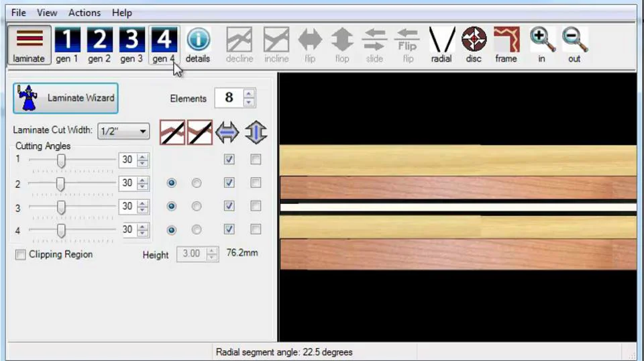The height and width of the screenshot is (361, 644).
Task: Click the Flip flip toolbar icon
Action: [407, 45]
